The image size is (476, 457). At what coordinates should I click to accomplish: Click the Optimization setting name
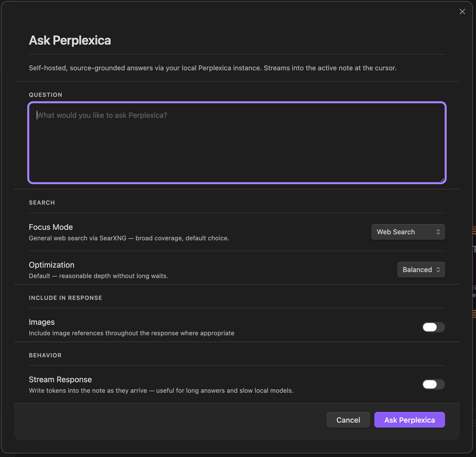click(x=52, y=265)
